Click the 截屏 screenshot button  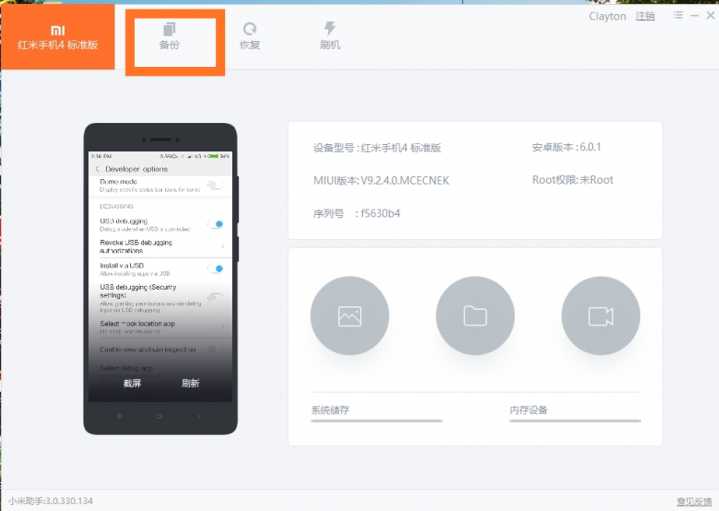(x=132, y=383)
